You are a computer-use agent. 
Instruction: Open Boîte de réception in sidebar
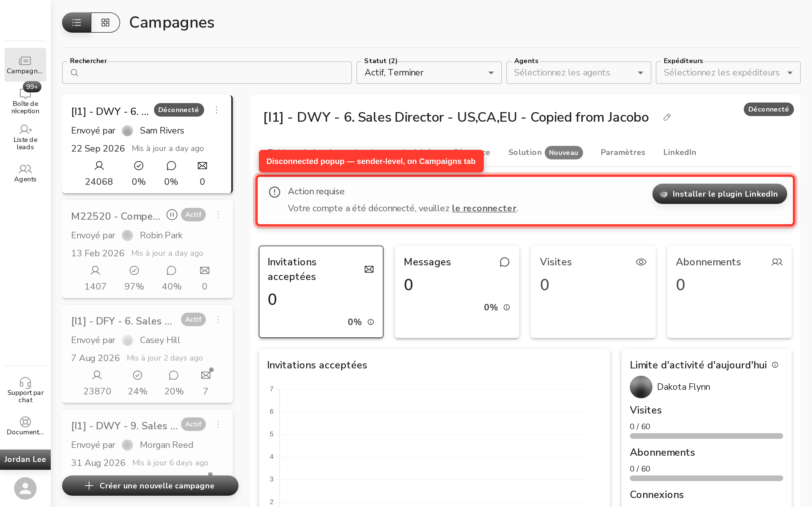[x=25, y=100]
